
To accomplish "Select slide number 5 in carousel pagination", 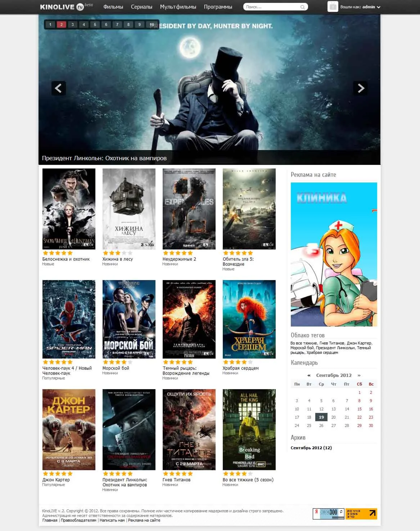I will click(x=95, y=25).
